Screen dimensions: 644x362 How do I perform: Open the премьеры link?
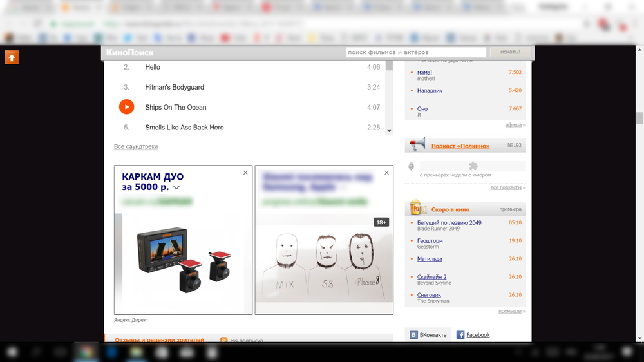(x=509, y=311)
